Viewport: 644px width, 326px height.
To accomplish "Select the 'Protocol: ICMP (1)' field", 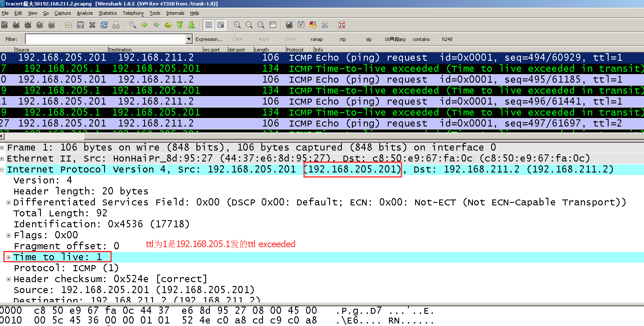I will point(66,268).
